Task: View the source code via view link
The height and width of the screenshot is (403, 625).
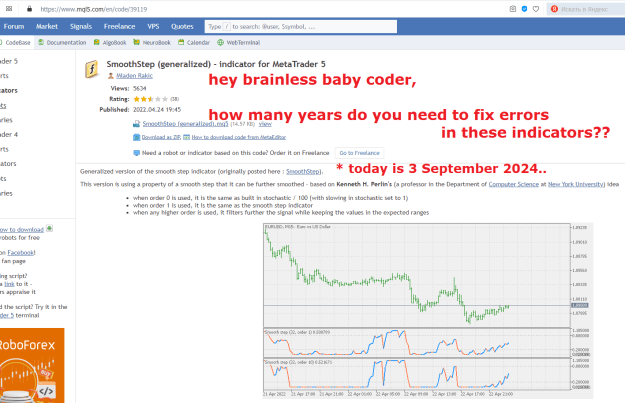Action: [x=265, y=124]
